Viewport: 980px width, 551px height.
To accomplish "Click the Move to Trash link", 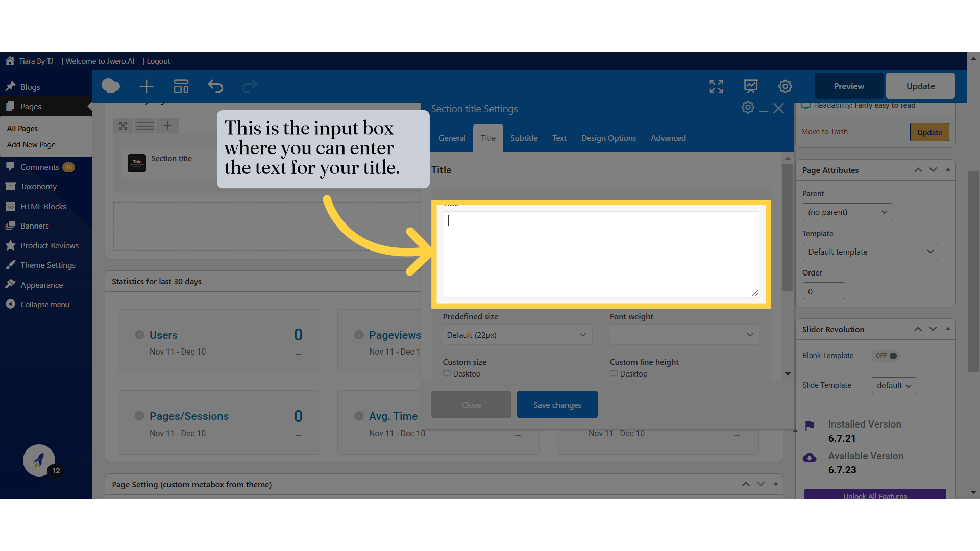I will tap(824, 132).
